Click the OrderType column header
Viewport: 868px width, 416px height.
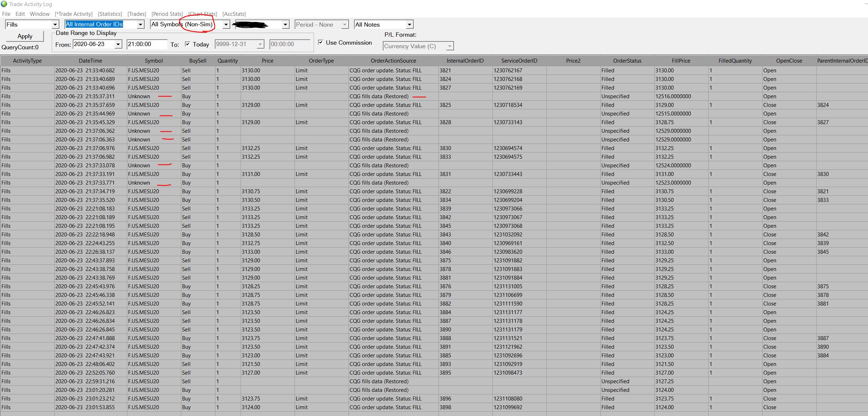coord(322,61)
